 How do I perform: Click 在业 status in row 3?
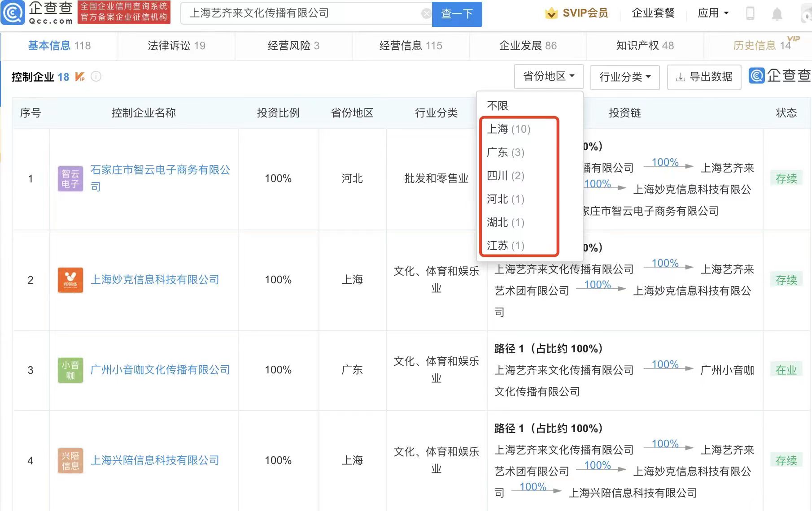click(x=786, y=370)
